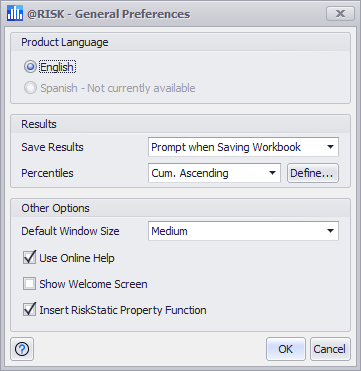The height and width of the screenshot is (371, 361).
Task: Click the Save Results label text
Action: [x=52, y=147]
